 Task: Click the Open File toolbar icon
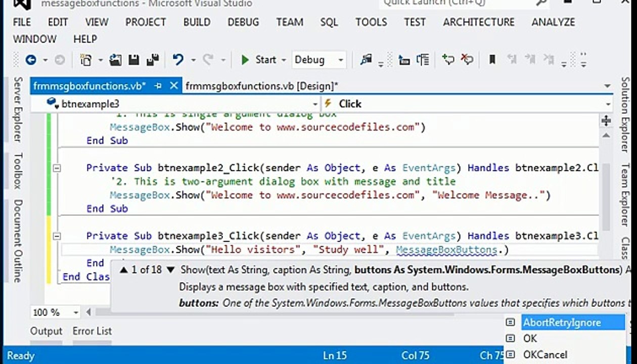[116, 60]
